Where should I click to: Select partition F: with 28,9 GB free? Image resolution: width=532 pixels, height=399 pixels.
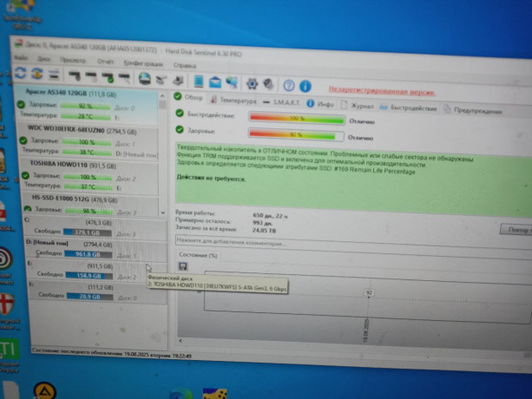tap(98, 292)
